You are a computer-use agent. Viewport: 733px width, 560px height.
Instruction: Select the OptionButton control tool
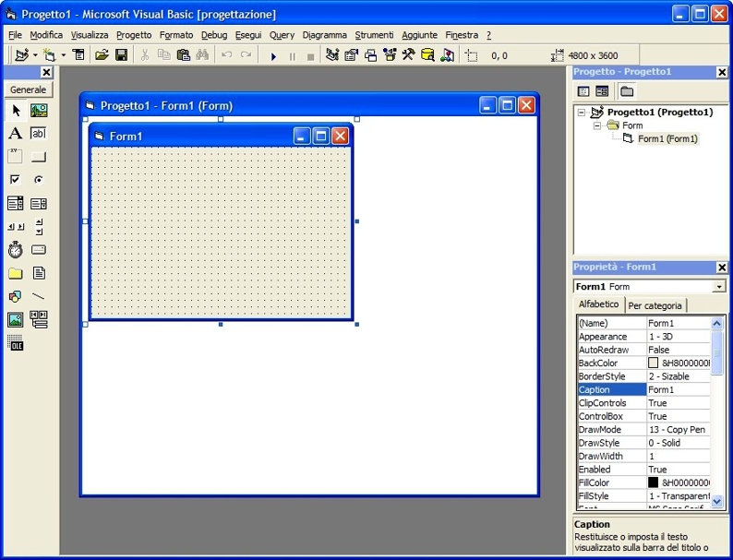[x=39, y=180]
